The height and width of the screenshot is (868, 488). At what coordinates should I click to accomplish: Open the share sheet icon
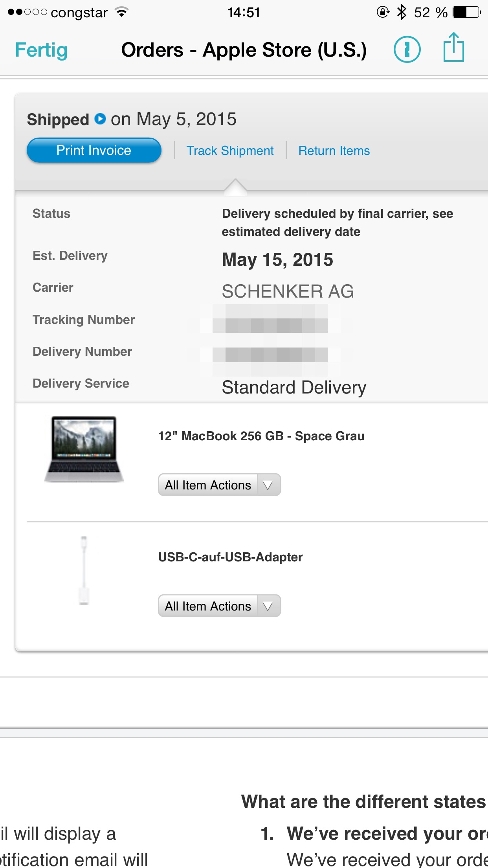pos(454,47)
